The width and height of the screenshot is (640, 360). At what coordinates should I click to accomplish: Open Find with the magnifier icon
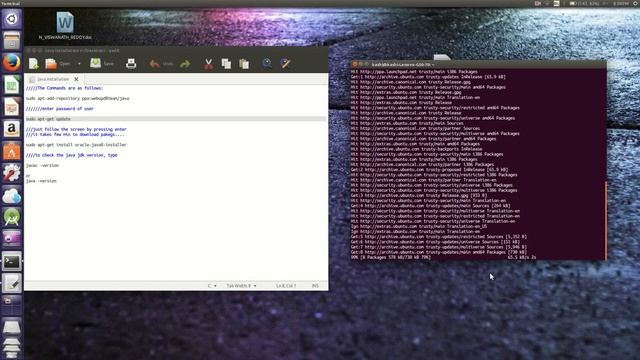pyautogui.click(x=267, y=63)
